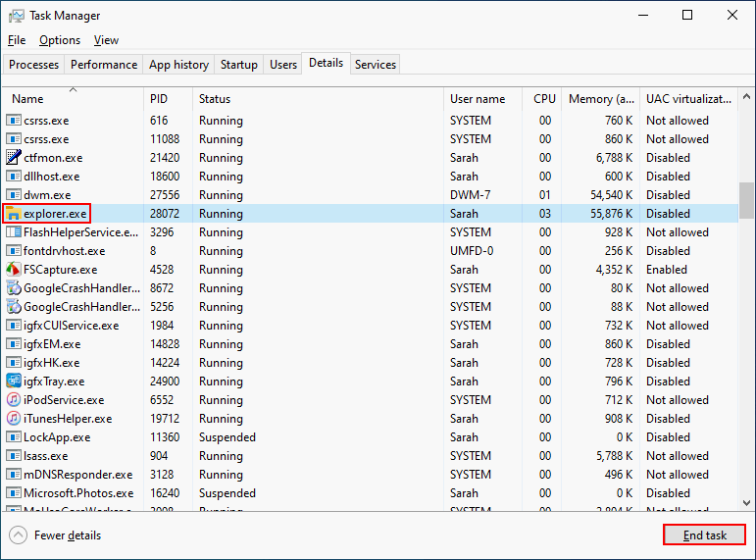This screenshot has height=560, width=756.
Task: Open the File menu
Action: [x=17, y=40]
